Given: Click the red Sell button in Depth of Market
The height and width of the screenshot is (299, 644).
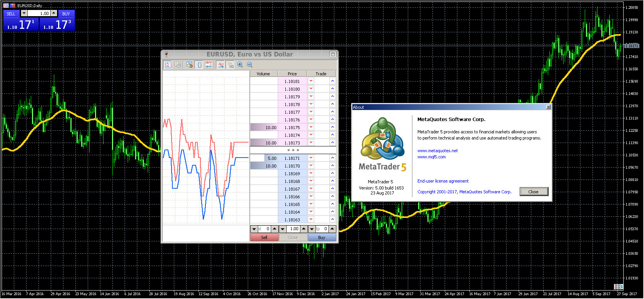Looking at the screenshot, I should click(x=264, y=238).
